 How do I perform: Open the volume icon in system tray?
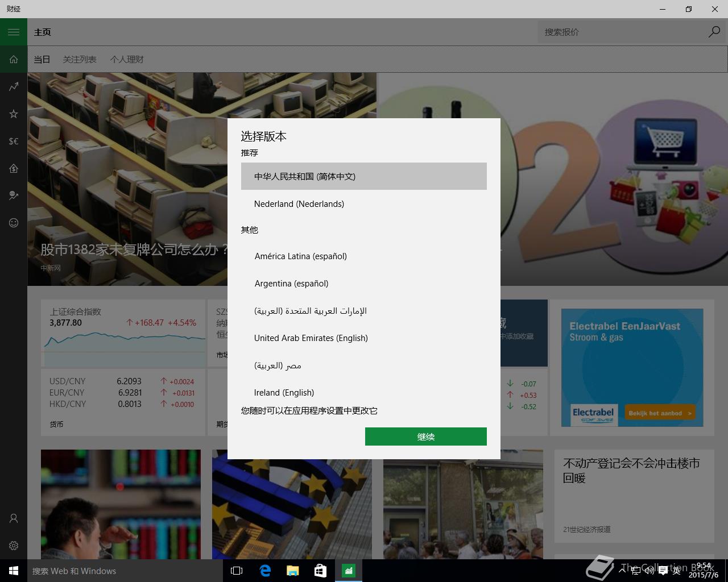tap(650, 571)
